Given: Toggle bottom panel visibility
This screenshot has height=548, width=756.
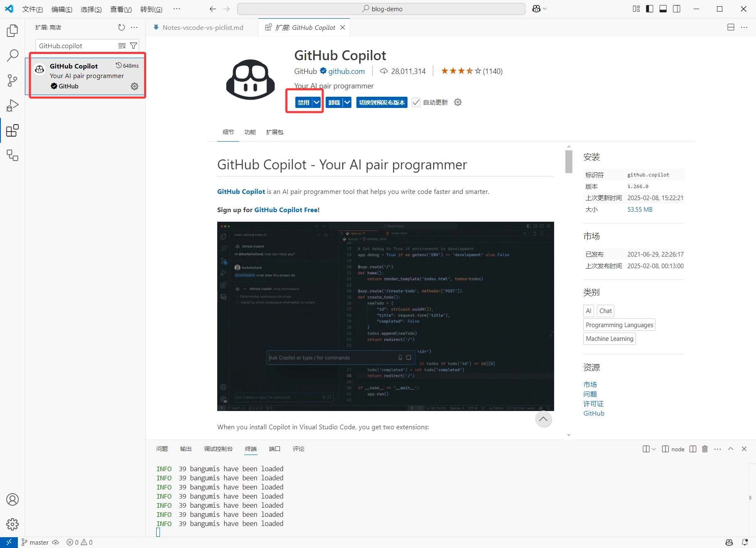Looking at the screenshot, I should (x=663, y=9).
